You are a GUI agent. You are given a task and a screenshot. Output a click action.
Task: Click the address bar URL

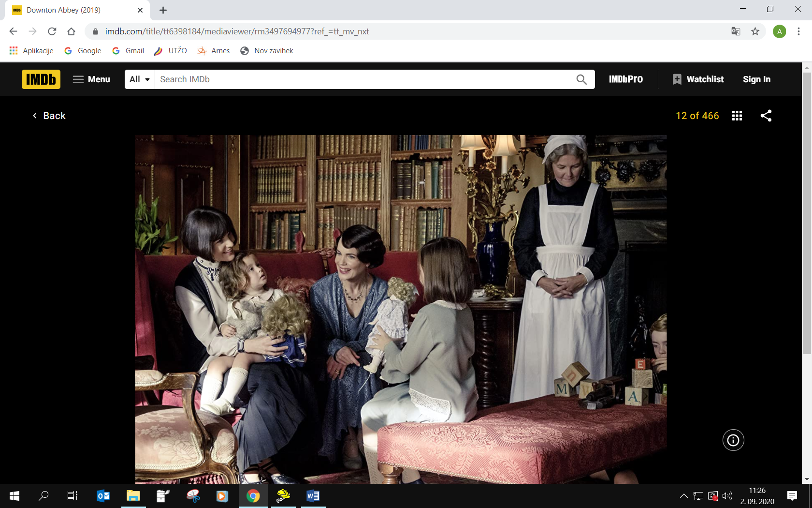(237, 31)
